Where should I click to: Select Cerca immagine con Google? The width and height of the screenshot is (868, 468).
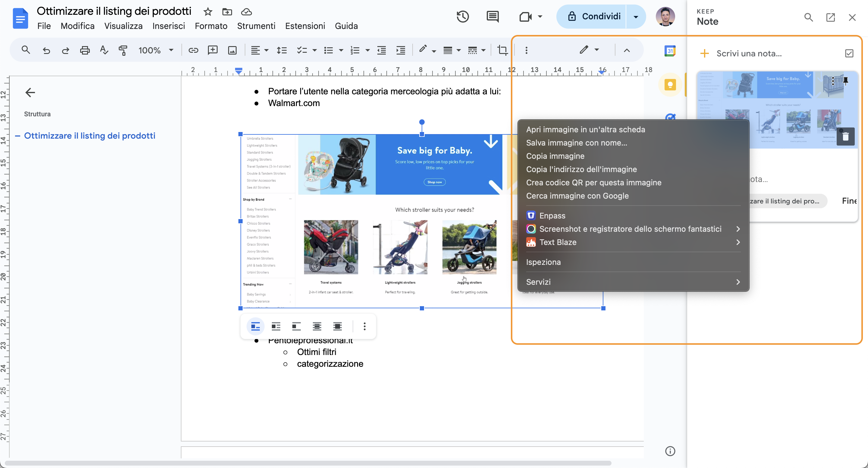click(x=577, y=196)
